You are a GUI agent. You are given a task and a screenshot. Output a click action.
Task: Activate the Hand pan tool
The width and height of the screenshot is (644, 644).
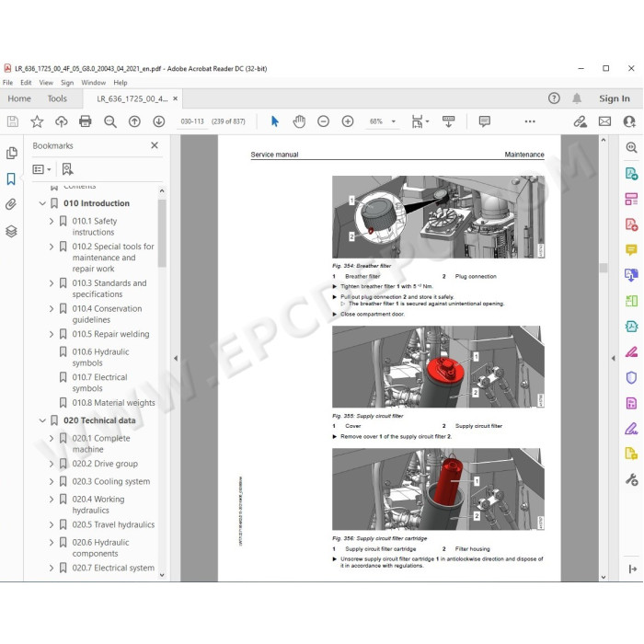point(299,121)
